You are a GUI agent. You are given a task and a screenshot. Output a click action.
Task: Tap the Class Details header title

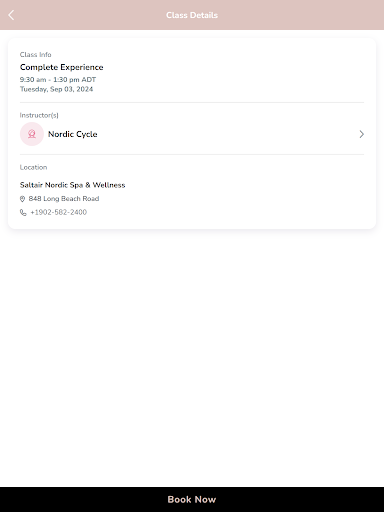(192, 15)
